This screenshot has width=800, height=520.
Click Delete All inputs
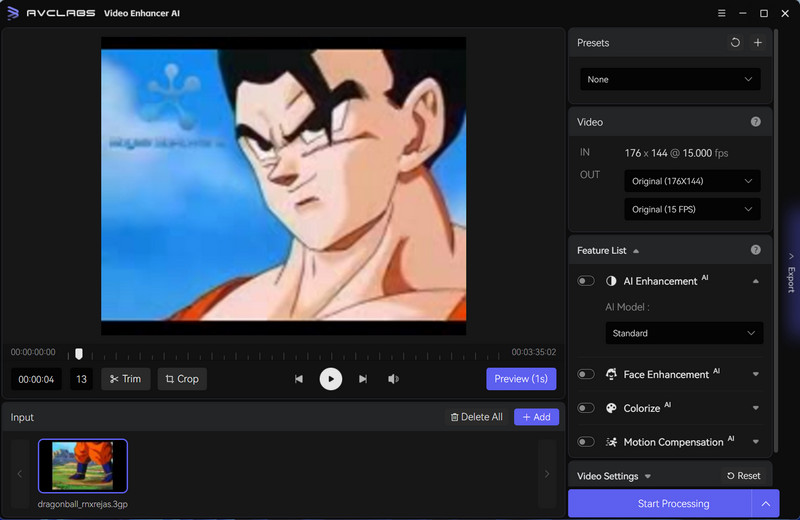click(476, 417)
